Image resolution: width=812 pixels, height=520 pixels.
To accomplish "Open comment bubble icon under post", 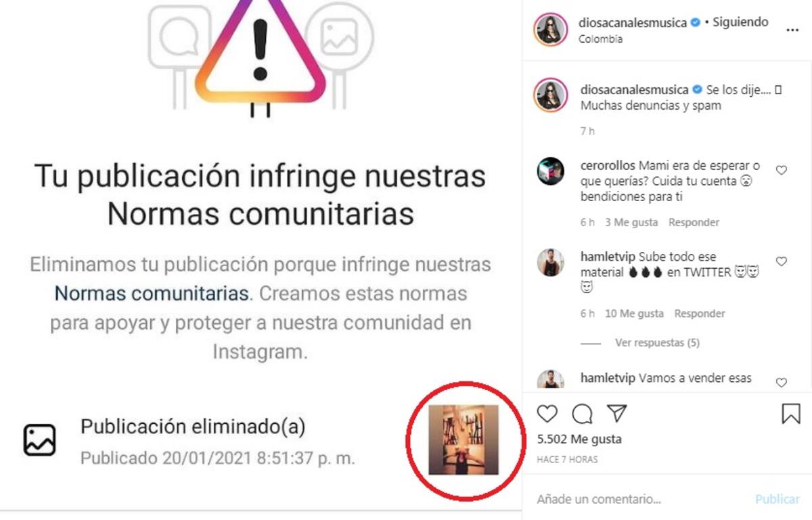I will pyautogui.click(x=582, y=414).
